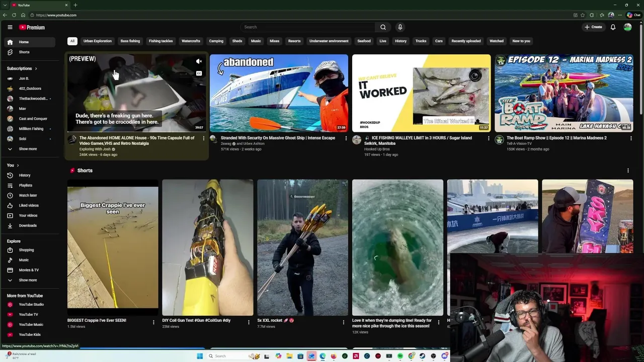Open the YouTube hamburger guide menu

(x=10, y=27)
